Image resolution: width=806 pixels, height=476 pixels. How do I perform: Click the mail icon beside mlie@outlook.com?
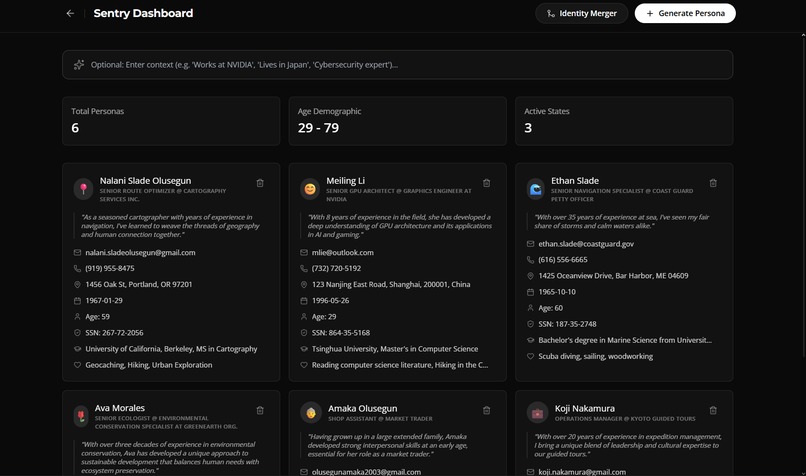click(304, 252)
